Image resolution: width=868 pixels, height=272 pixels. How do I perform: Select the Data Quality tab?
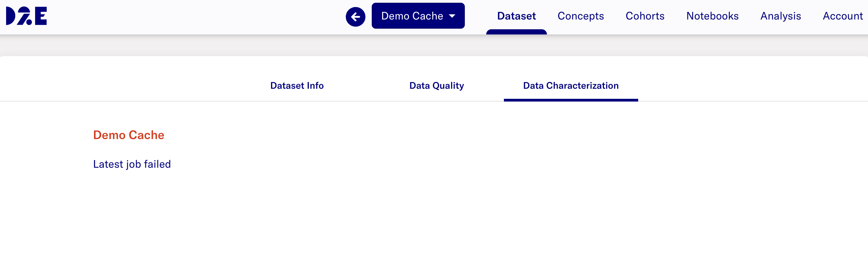(x=436, y=85)
